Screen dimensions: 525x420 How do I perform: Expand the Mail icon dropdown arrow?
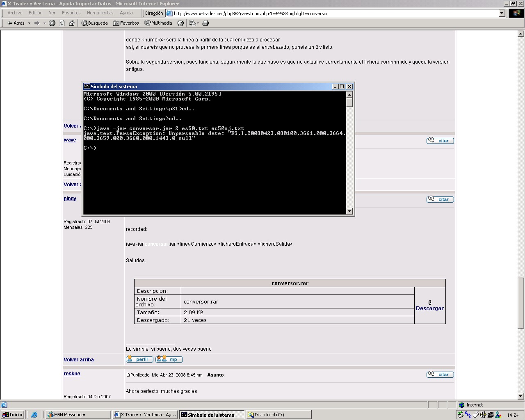tap(198, 23)
